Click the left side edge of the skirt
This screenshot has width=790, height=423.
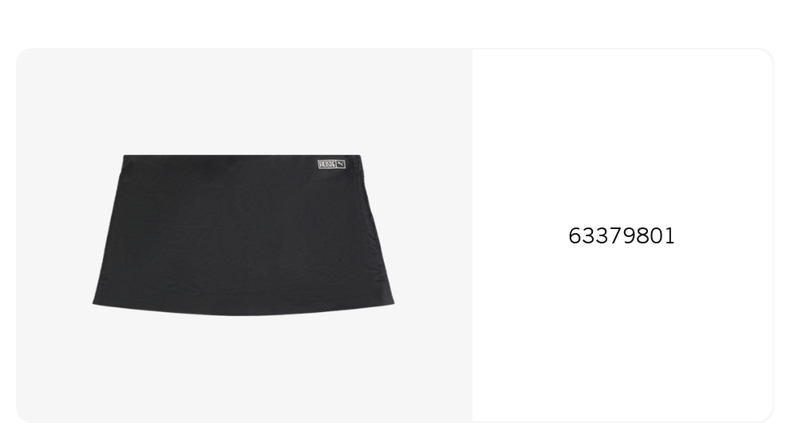(108, 229)
